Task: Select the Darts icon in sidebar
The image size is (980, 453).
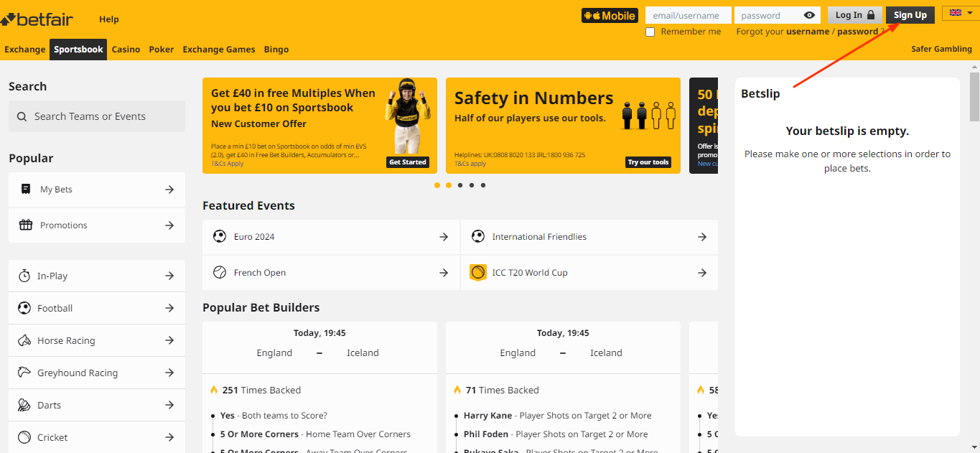Action: (x=24, y=405)
